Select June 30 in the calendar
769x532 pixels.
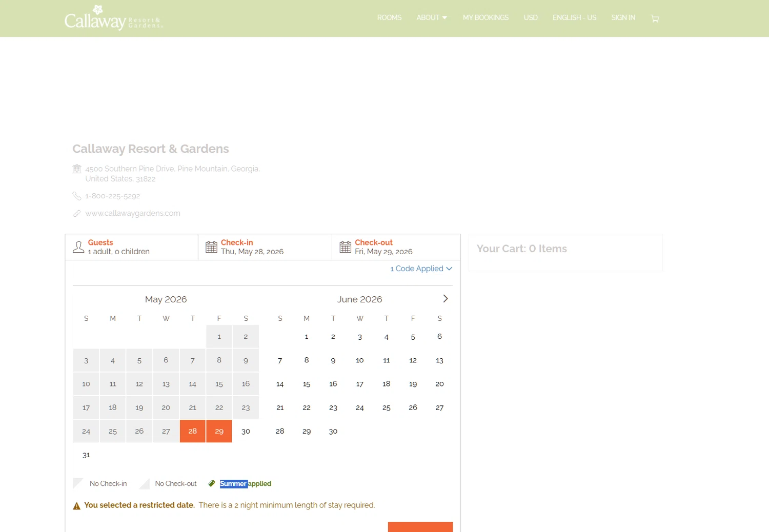[333, 431]
